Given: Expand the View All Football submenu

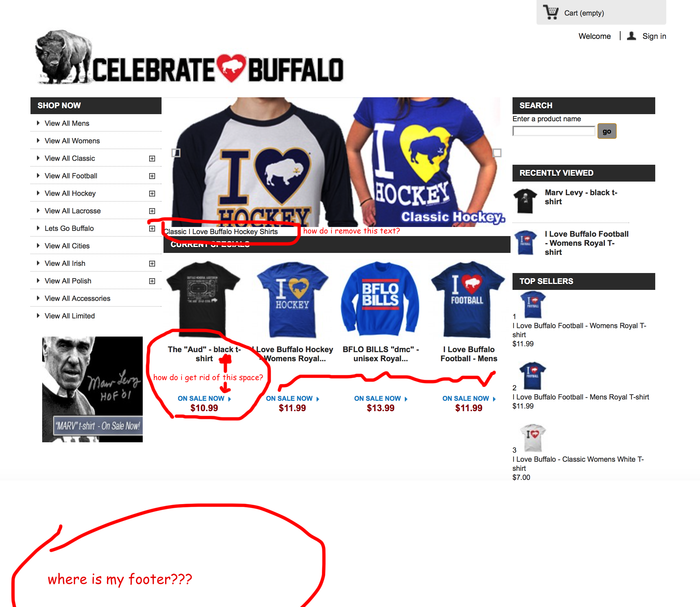Looking at the screenshot, I should pyautogui.click(x=152, y=176).
